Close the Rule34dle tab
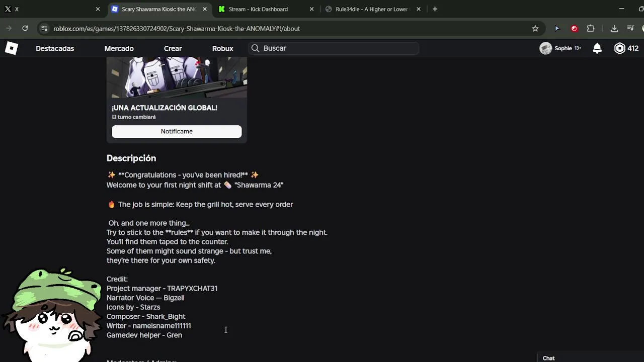644x362 pixels. (x=419, y=9)
